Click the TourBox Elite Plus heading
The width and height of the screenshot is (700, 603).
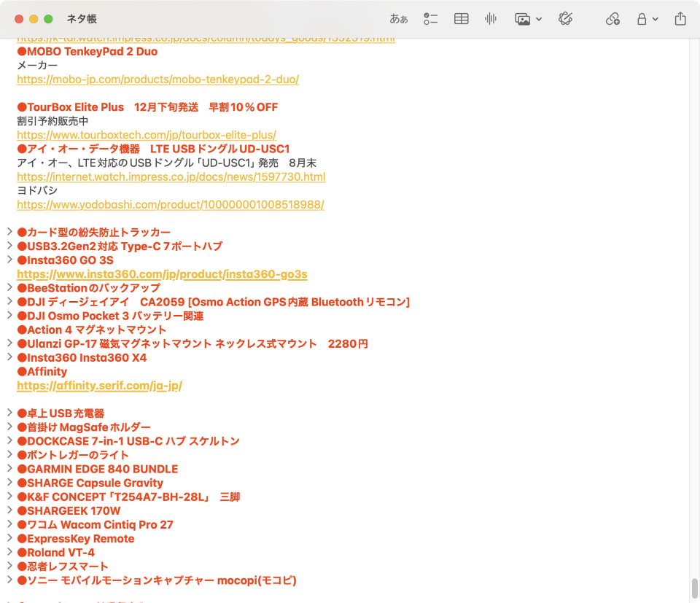coord(147,107)
